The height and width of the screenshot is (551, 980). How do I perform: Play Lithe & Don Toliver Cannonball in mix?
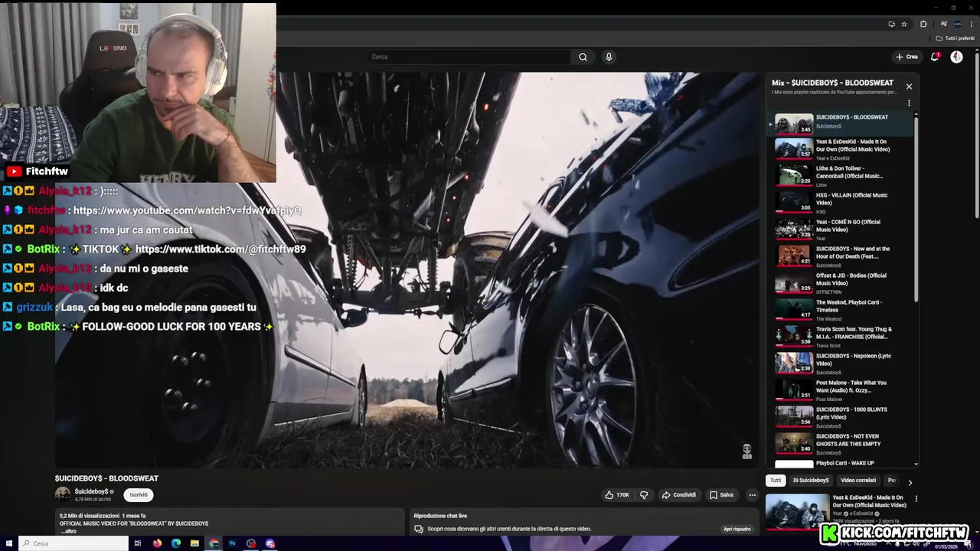click(x=841, y=176)
